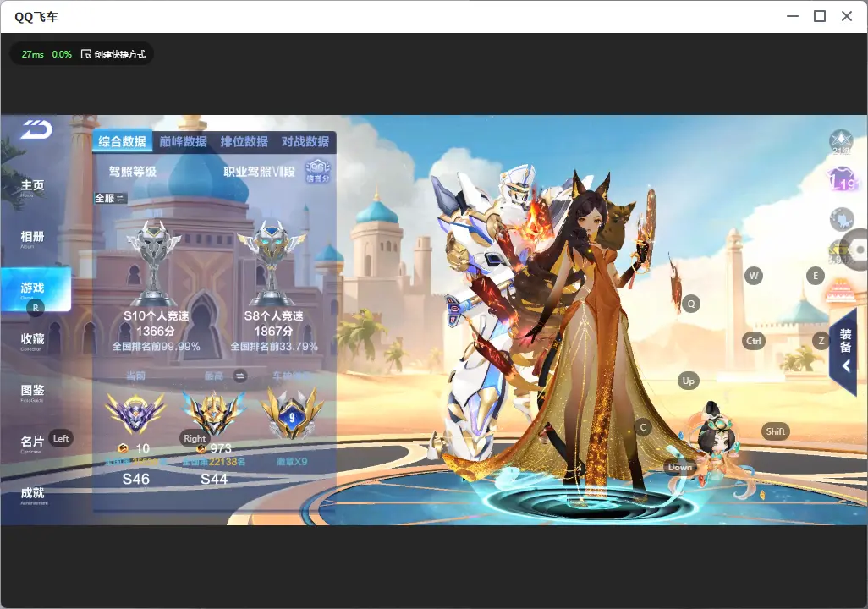
Task: Click the 驾照等级 label
Action: pos(132,172)
